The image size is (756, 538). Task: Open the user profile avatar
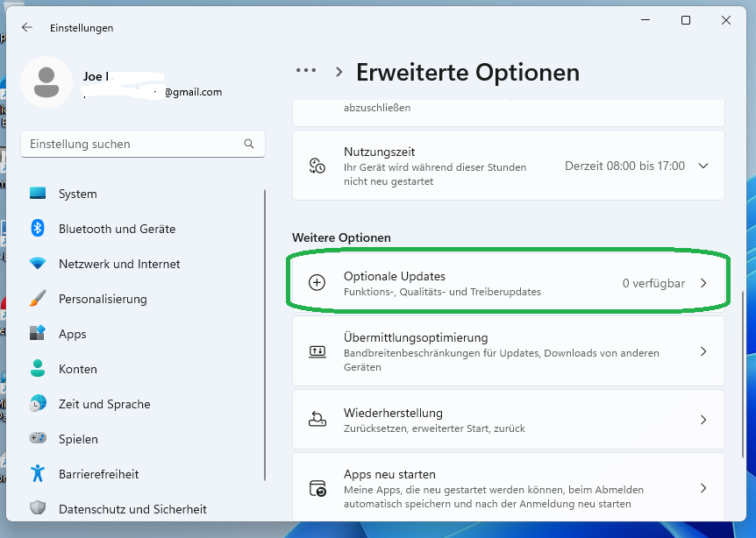click(46, 82)
